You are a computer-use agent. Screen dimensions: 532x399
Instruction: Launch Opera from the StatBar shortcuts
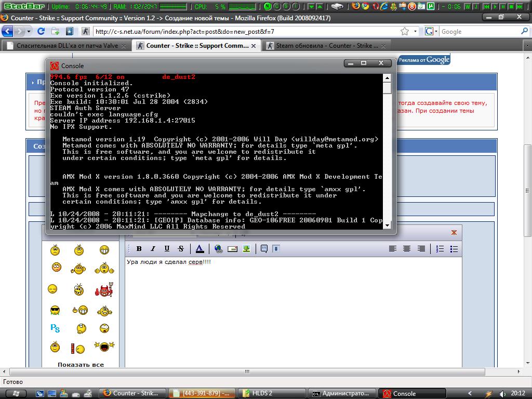(375, 6)
